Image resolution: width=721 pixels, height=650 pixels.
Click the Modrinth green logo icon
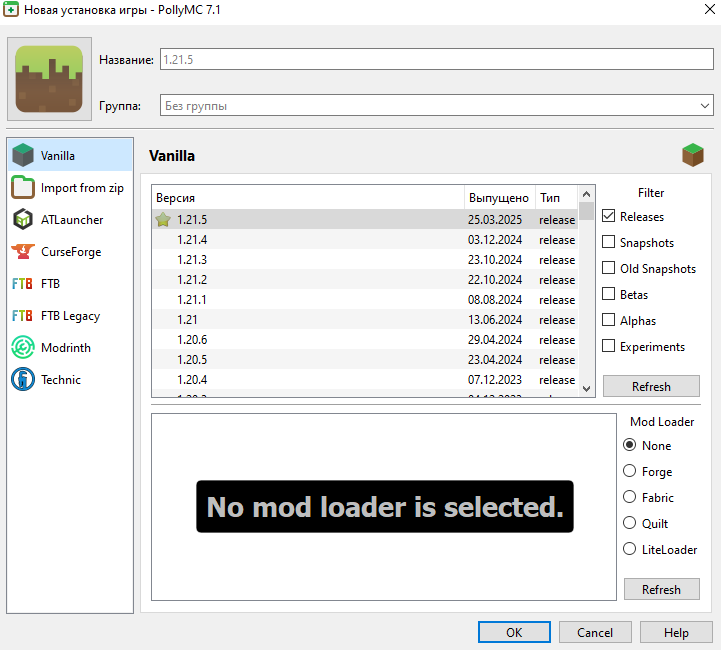[x=23, y=348]
